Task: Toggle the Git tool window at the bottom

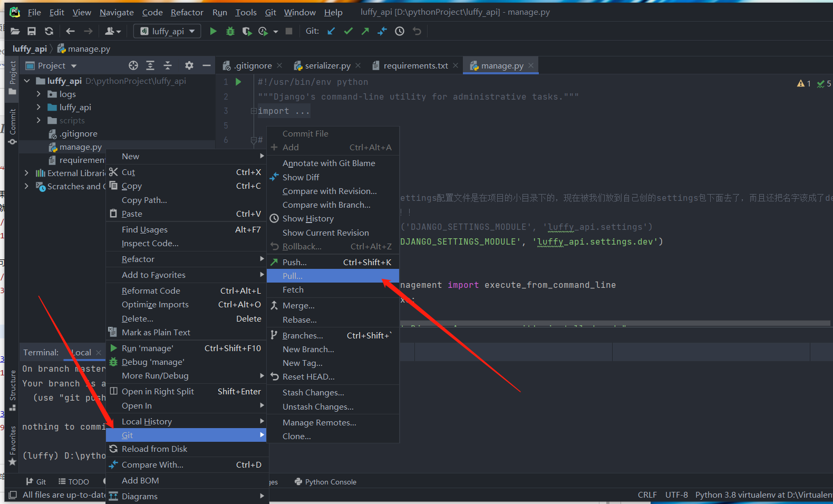Action: [x=36, y=482]
